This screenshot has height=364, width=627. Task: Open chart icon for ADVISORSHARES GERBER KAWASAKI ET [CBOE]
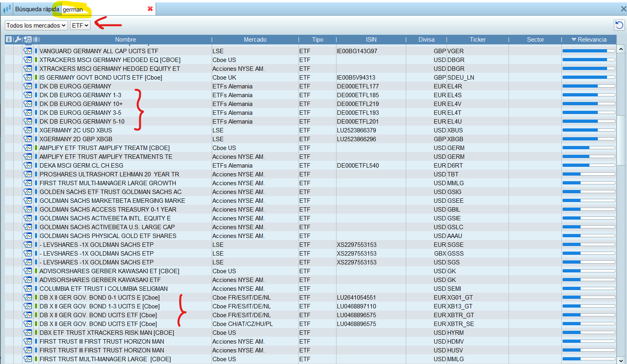coord(28,271)
